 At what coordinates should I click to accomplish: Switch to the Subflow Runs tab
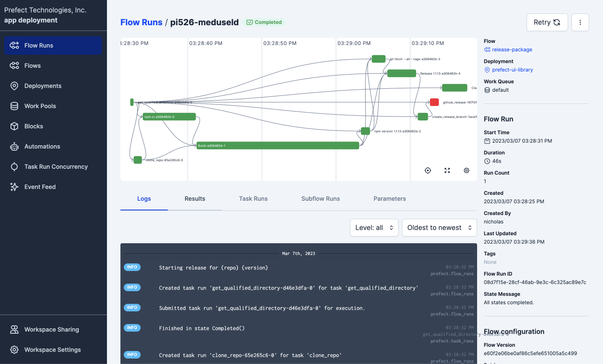(x=320, y=199)
